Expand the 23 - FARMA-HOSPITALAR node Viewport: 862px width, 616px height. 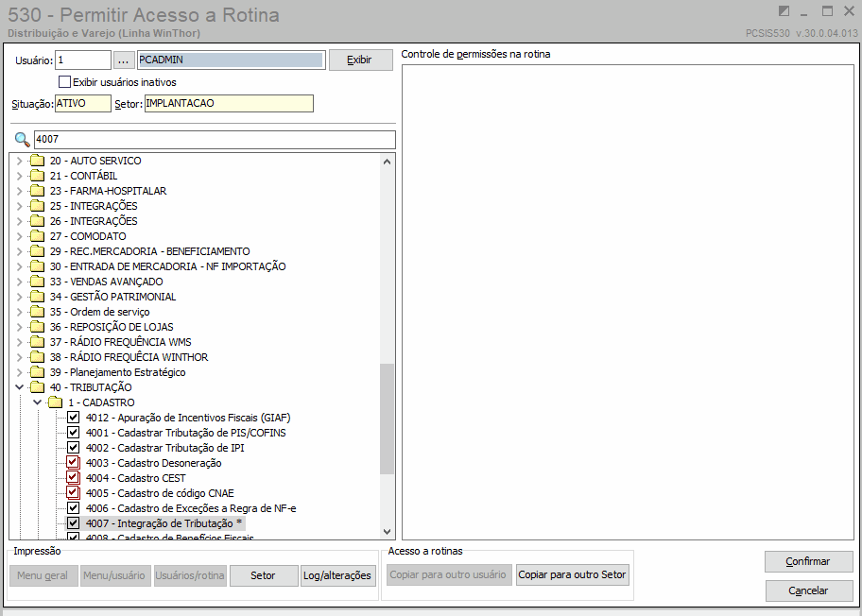coord(20,191)
